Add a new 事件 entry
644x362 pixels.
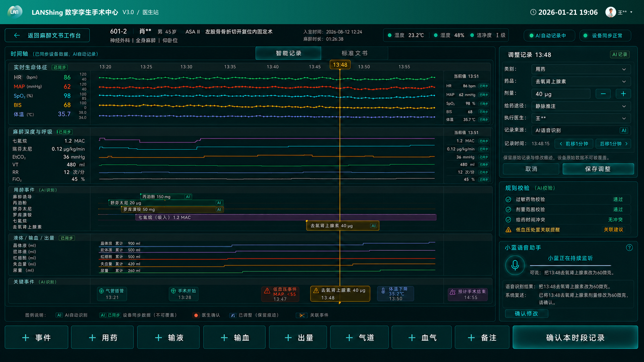[37, 338]
